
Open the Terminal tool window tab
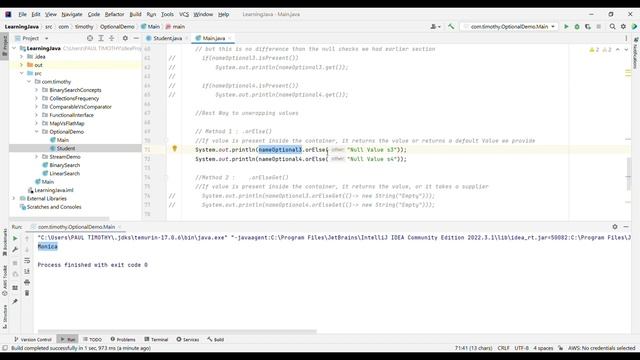click(x=156, y=340)
